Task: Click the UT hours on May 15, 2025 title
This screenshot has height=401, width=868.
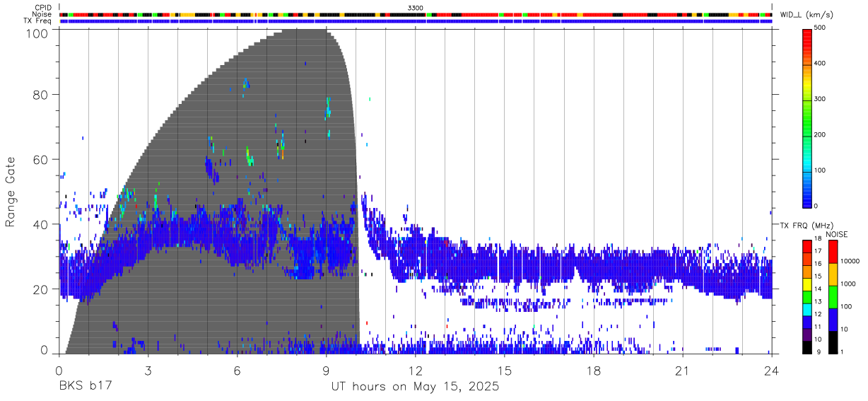Action: [x=416, y=387]
